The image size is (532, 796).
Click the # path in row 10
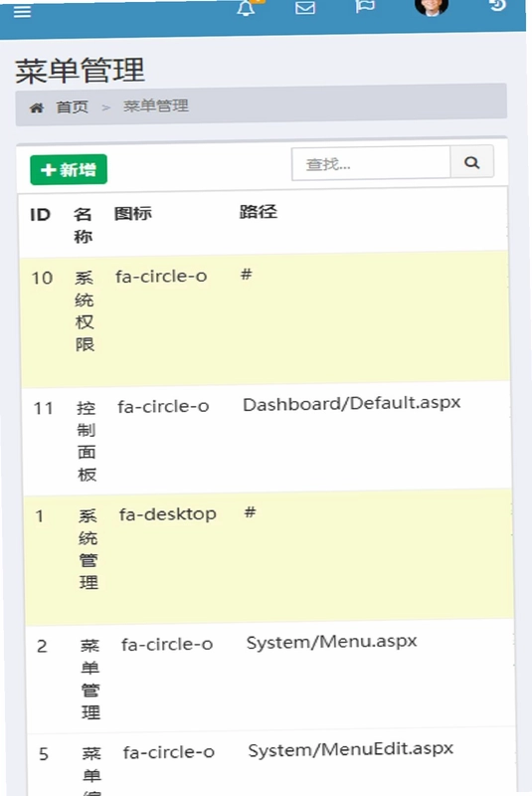coord(246,275)
